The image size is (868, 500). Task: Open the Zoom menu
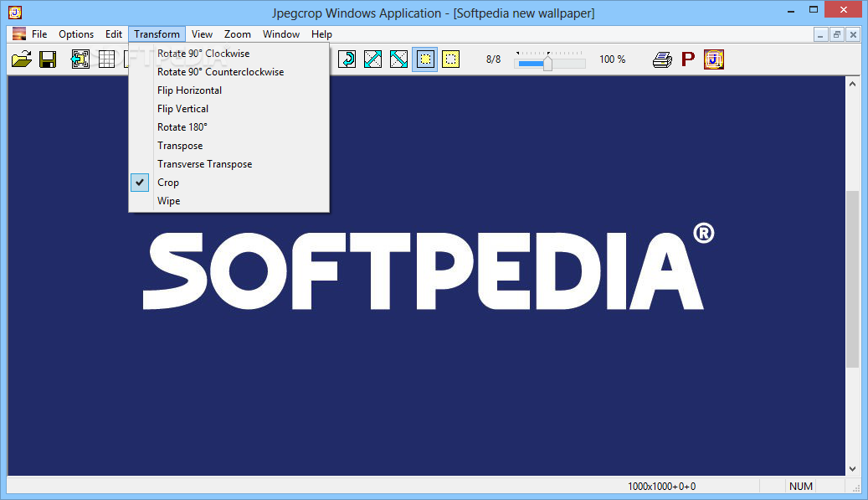click(238, 34)
